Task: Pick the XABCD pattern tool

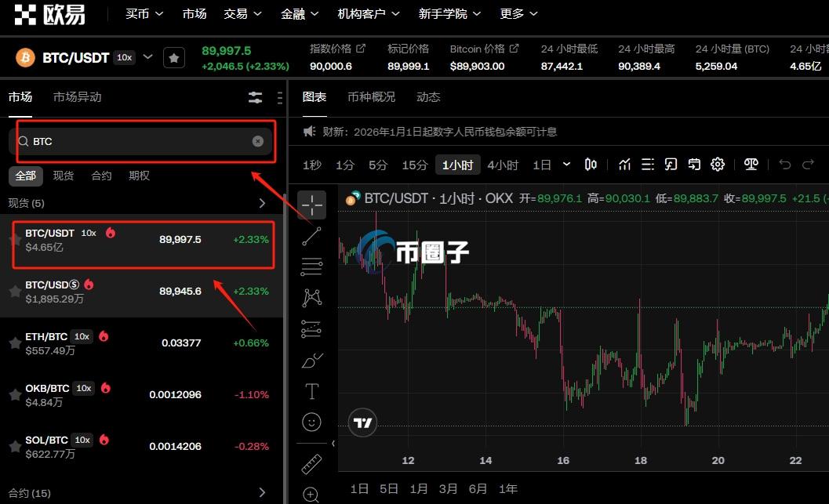Action: pyautogui.click(x=311, y=298)
